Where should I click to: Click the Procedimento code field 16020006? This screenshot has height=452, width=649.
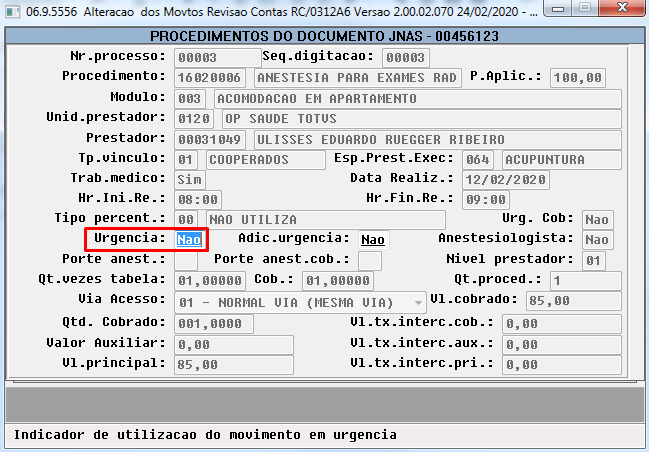210,78
